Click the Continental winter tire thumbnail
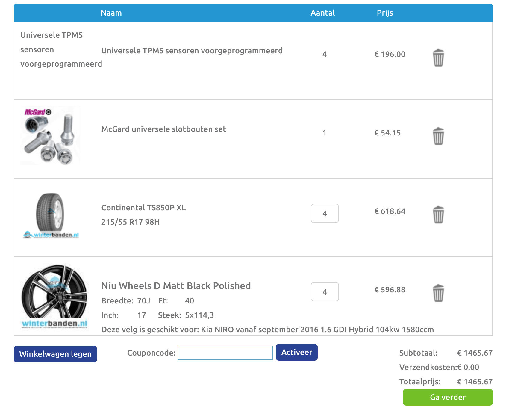506x420 pixels. [50, 216]
